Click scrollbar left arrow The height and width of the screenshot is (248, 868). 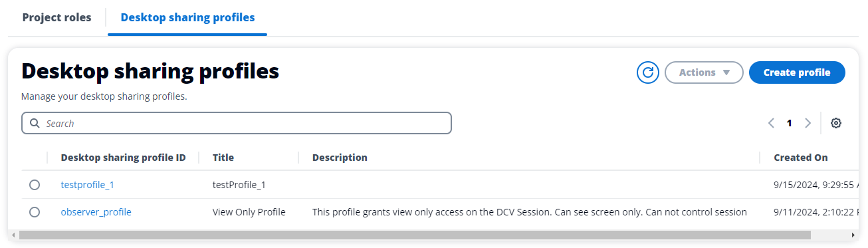coord(14,235)
